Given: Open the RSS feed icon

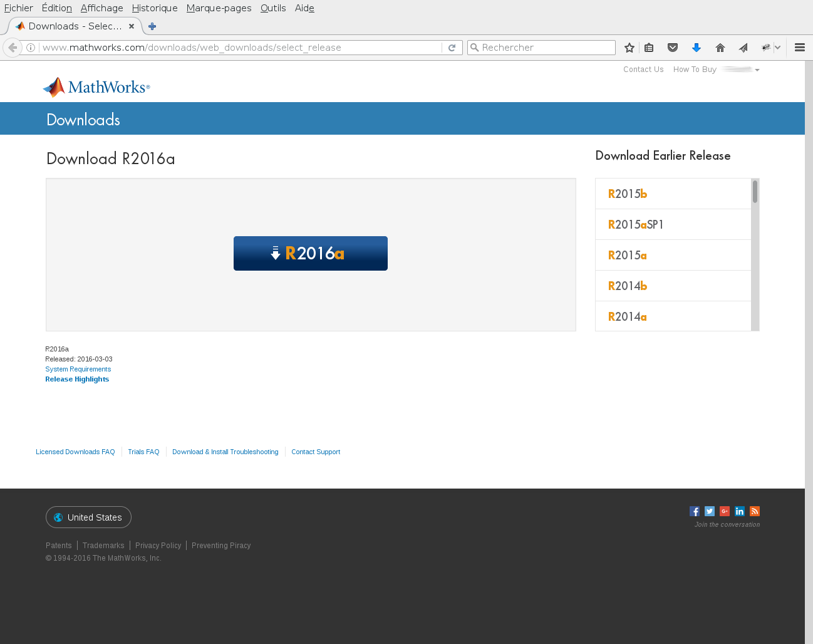Looking at the screenshot, I should (755, 511).
